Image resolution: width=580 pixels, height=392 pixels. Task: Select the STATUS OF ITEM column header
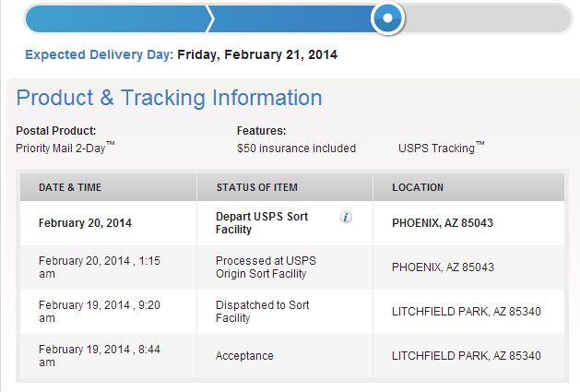(x=256, y=187)
